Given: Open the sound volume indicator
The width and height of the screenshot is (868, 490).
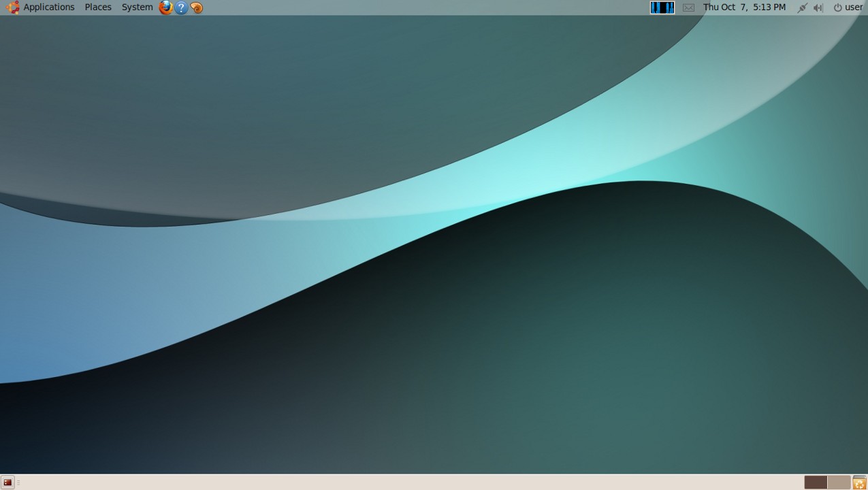Looking at the screenshot, I should tap(818, 7).
